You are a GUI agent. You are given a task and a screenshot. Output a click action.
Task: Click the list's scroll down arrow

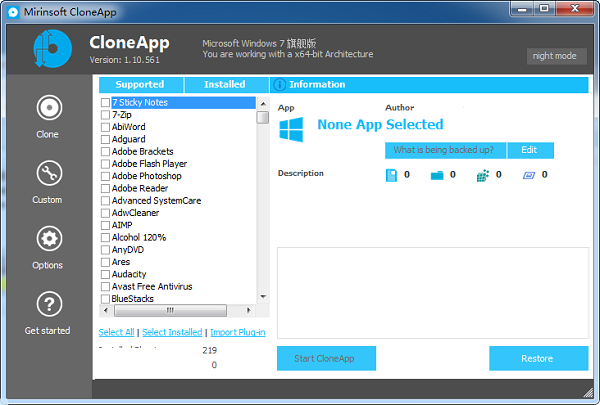tap(263, 297)
